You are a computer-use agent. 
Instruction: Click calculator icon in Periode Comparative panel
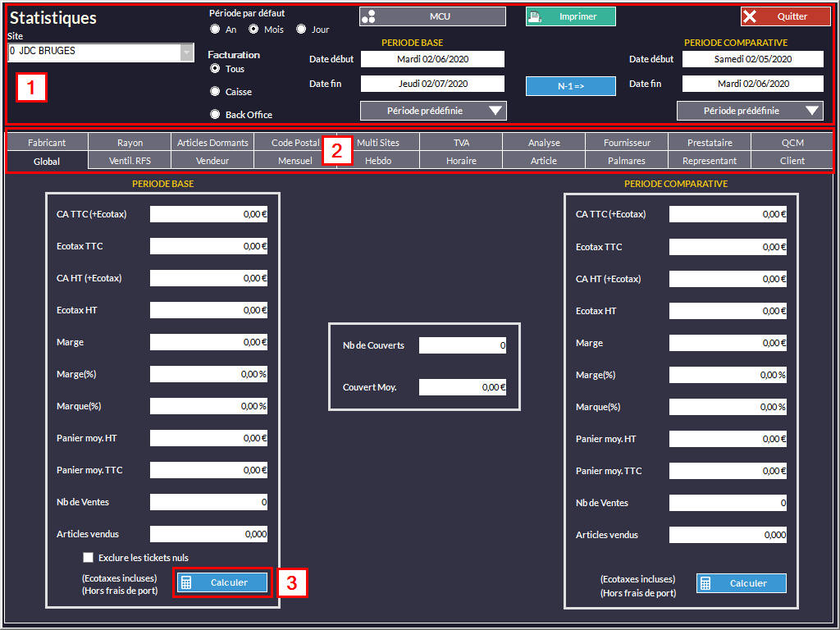pos(705,583)
